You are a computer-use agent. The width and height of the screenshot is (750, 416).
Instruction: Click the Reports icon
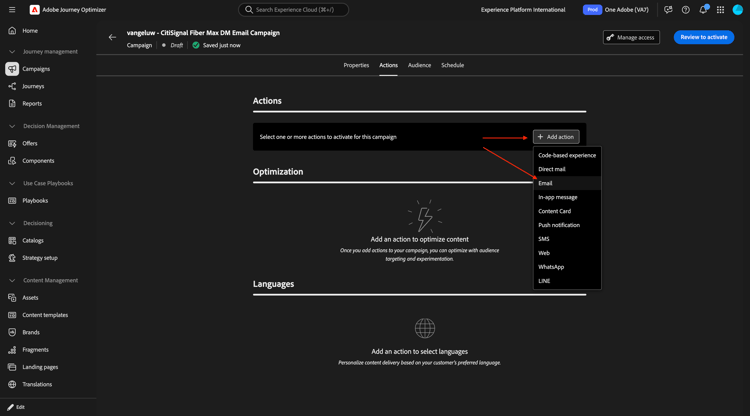coord(12,103)
